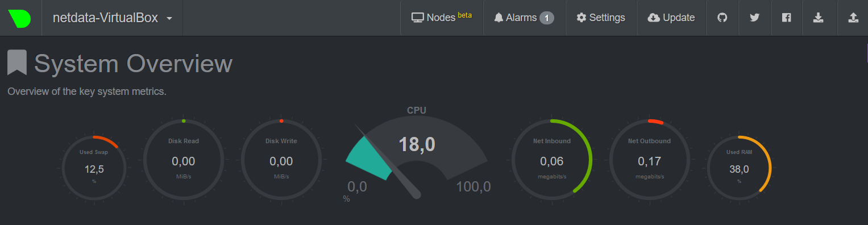
Task: Click the Alarms bell icon
Action: 499,18
